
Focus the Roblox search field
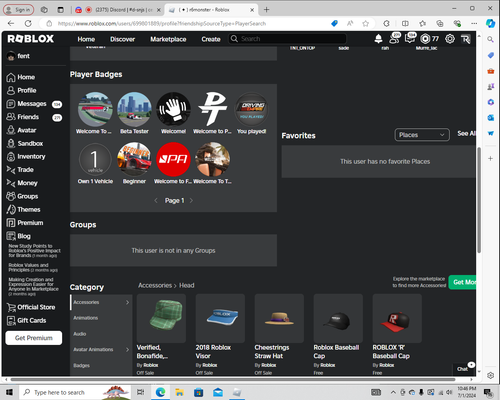click(287, 39)
